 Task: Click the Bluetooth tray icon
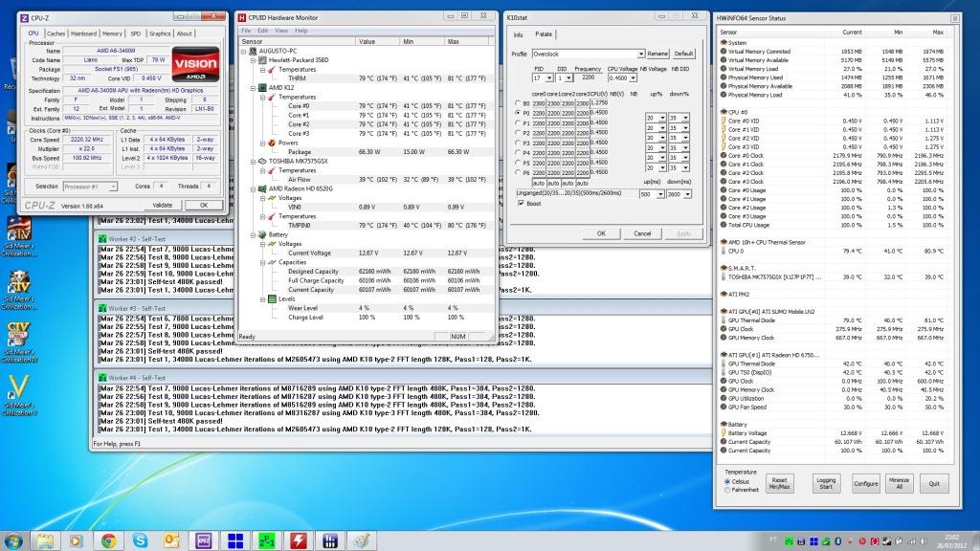pos(838,541)
